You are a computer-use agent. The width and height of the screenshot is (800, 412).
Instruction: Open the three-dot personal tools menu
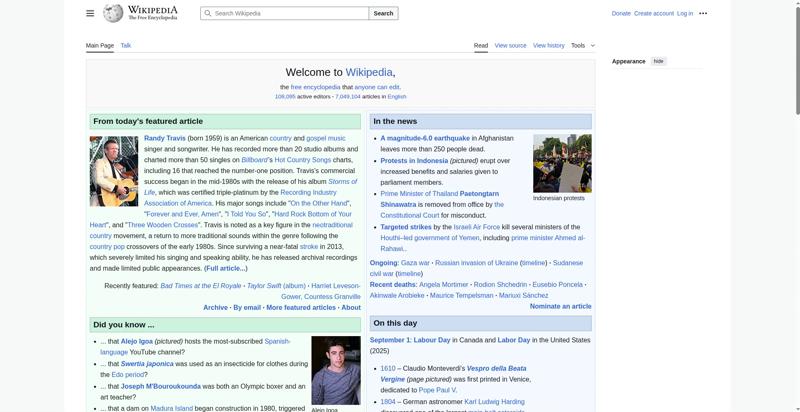703,13
